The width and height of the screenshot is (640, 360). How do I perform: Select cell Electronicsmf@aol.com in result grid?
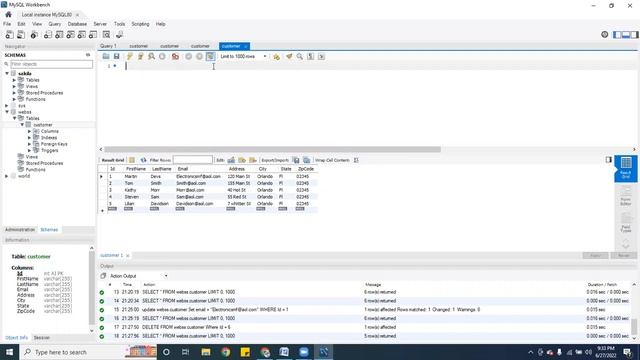point(198,176)
